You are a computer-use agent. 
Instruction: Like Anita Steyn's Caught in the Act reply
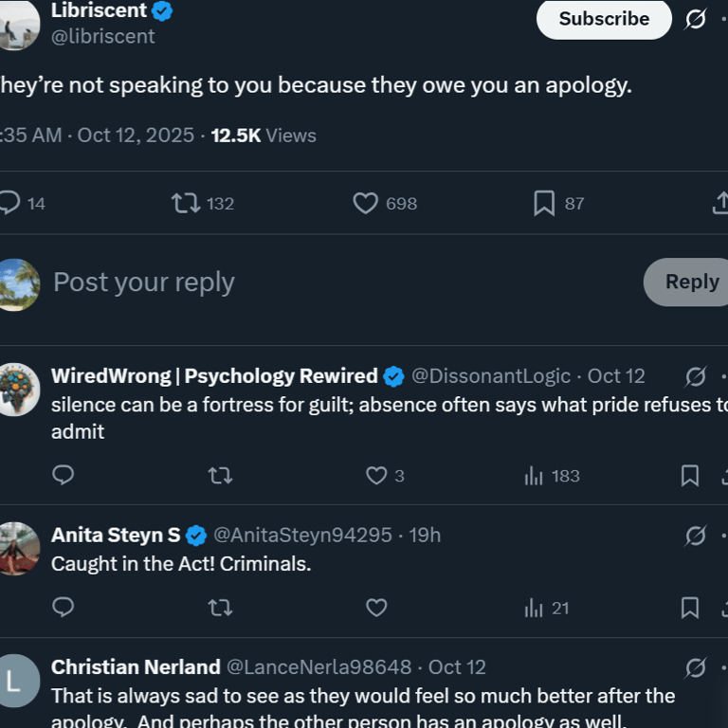(377, 608)
